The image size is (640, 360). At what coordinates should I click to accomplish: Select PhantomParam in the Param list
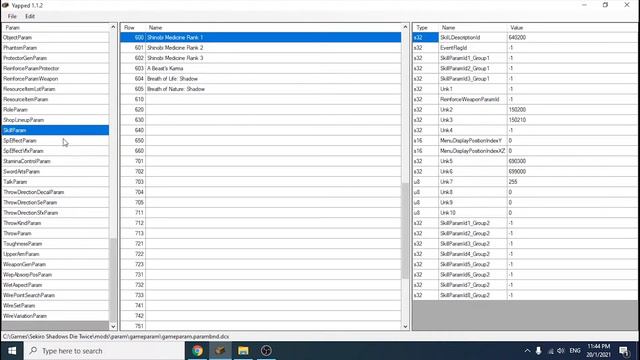[x=55, y=48]
